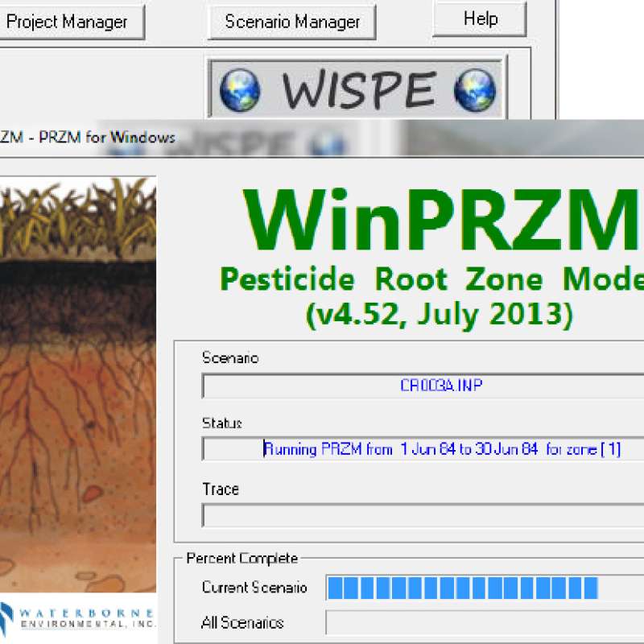
Task: Click the Status field showing Running PRZM
Action: (423, 449)
